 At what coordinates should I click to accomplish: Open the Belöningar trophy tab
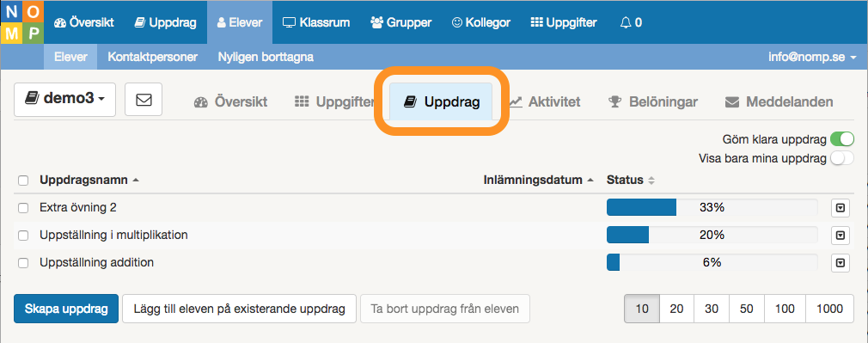652,102
